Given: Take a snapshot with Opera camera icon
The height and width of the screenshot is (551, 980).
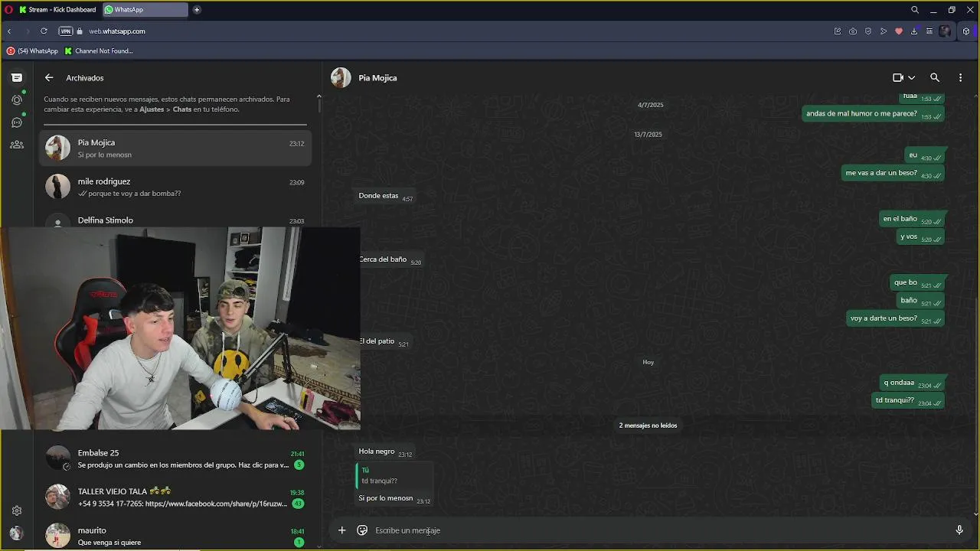Looking at the screenshot, I should coord(853,31).
